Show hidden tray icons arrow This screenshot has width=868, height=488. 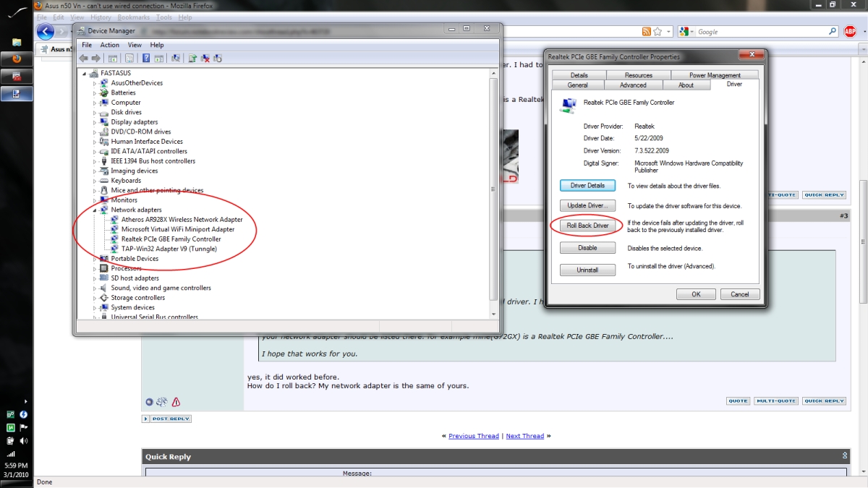[25, 401]
